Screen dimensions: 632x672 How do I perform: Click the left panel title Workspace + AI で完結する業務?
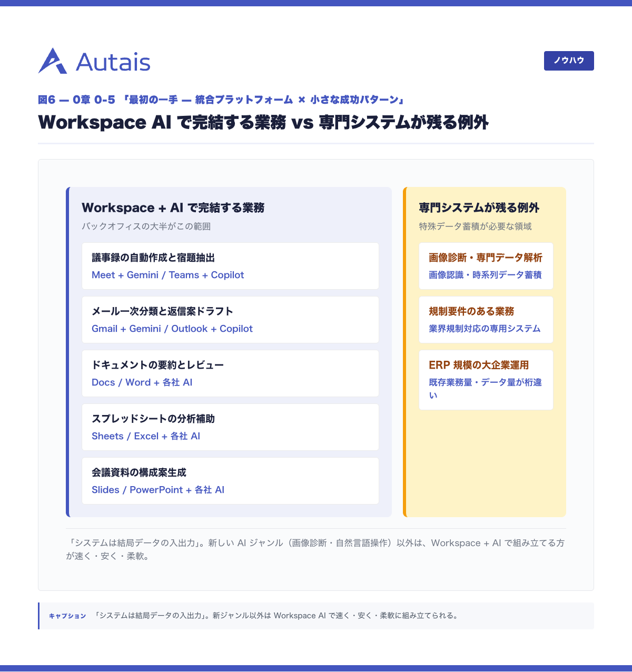tap(173, 207)
